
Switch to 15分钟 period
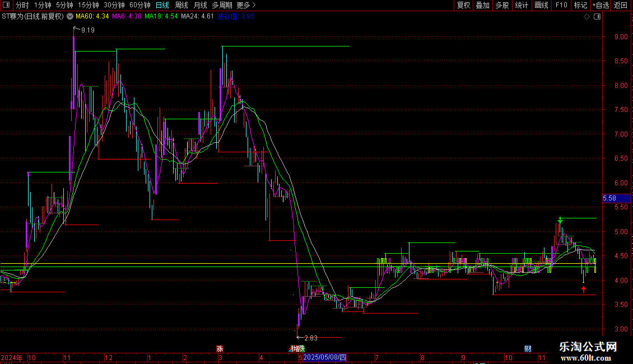(88, 5)
